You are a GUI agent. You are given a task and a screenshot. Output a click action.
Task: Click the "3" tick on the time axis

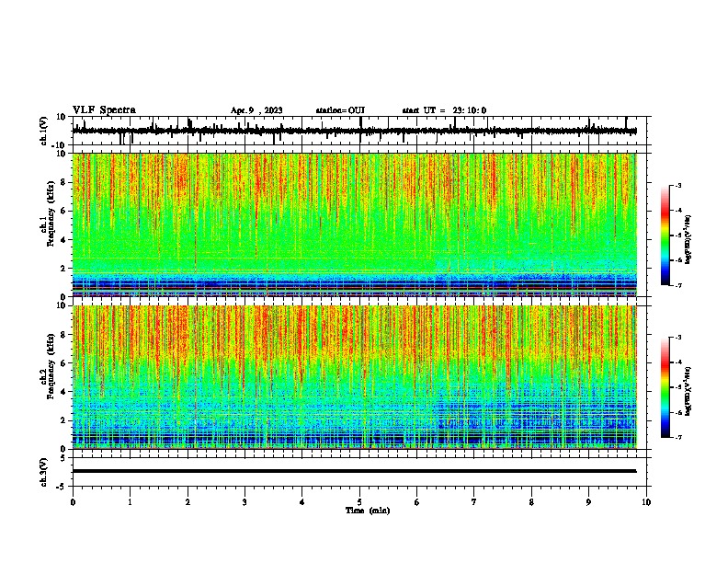click(x=245, y=502)
